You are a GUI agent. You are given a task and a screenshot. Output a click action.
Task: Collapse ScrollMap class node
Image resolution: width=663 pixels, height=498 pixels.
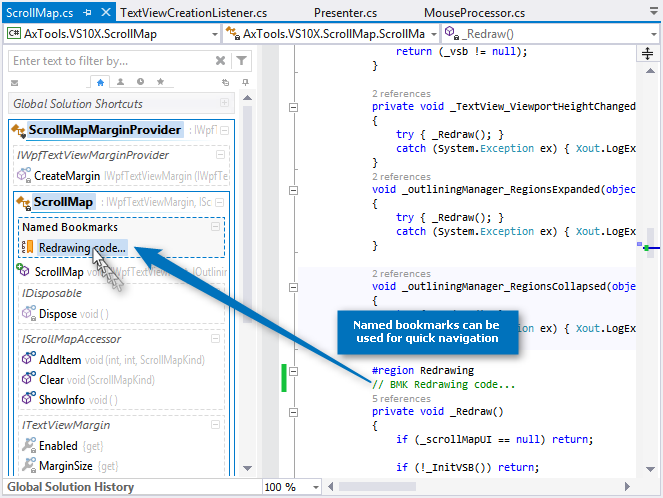pos(219,202)
